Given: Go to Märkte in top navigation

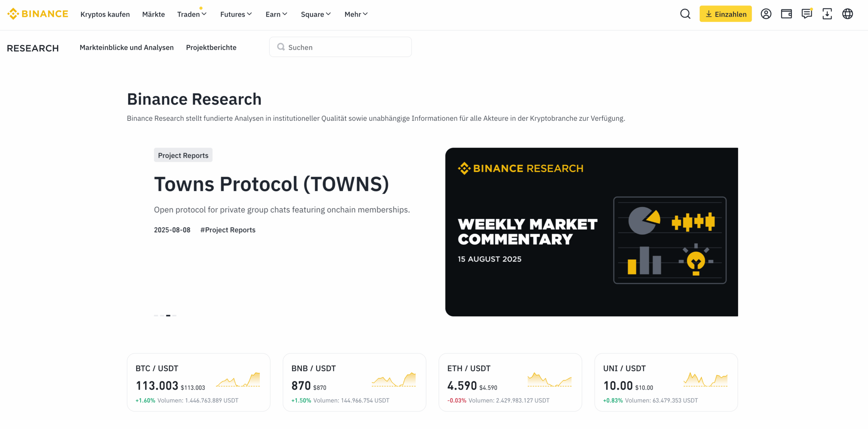Looking at the screenshot, I should (153, 14).
